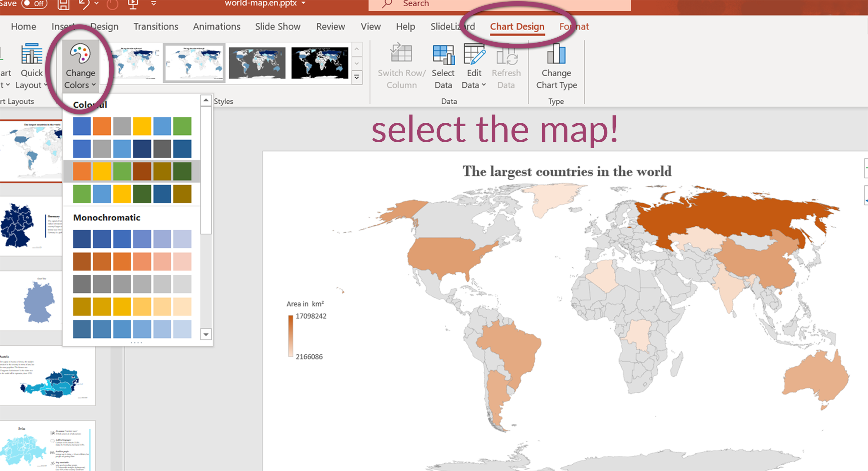Expand the Colorful color palette section
This screenshot has width=868, height=471.
(x=89, y=105)
